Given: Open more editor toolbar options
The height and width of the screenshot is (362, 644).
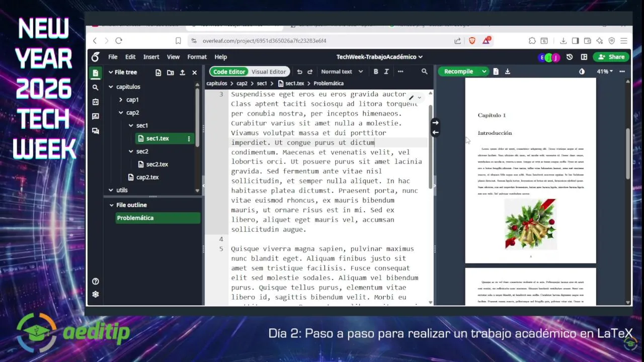Looking at the screenshot, I should (x=400, y=72).
